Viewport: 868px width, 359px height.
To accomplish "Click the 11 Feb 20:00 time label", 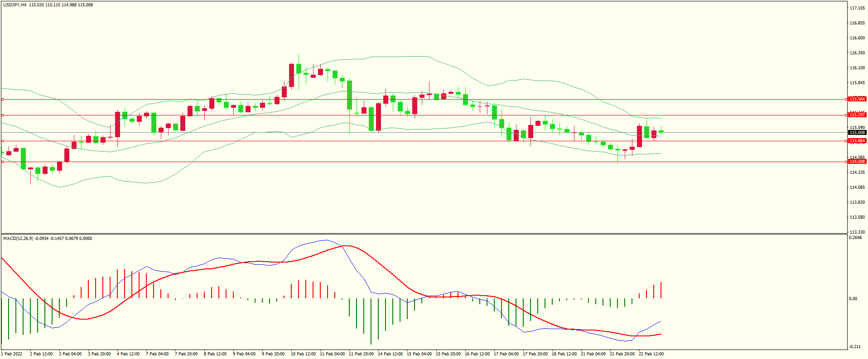I will 362,354.
